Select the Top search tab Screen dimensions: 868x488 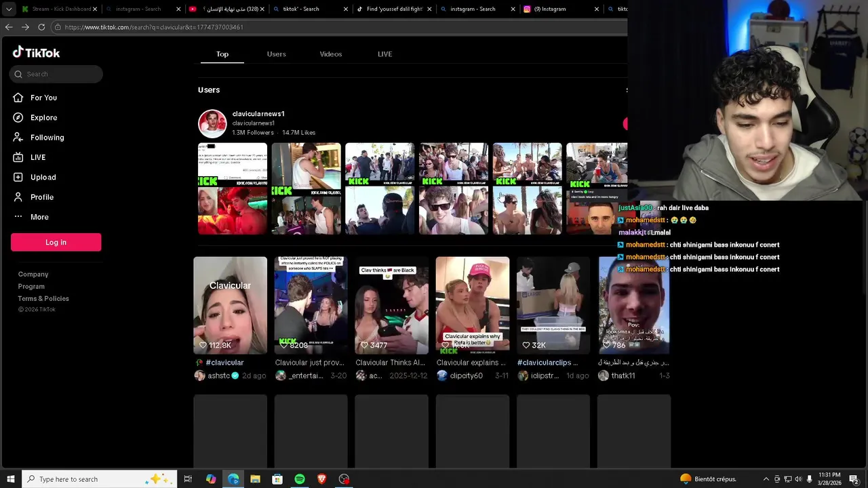[222, 54]
